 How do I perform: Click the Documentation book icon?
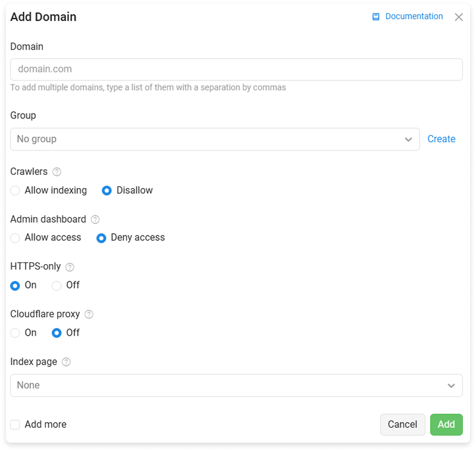(x=376, y=17)
